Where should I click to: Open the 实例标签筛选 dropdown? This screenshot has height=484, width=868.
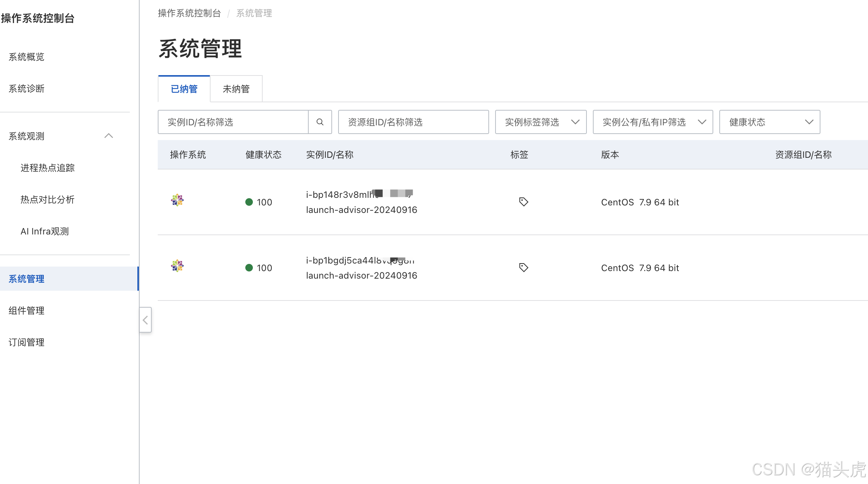coord(541,122)
